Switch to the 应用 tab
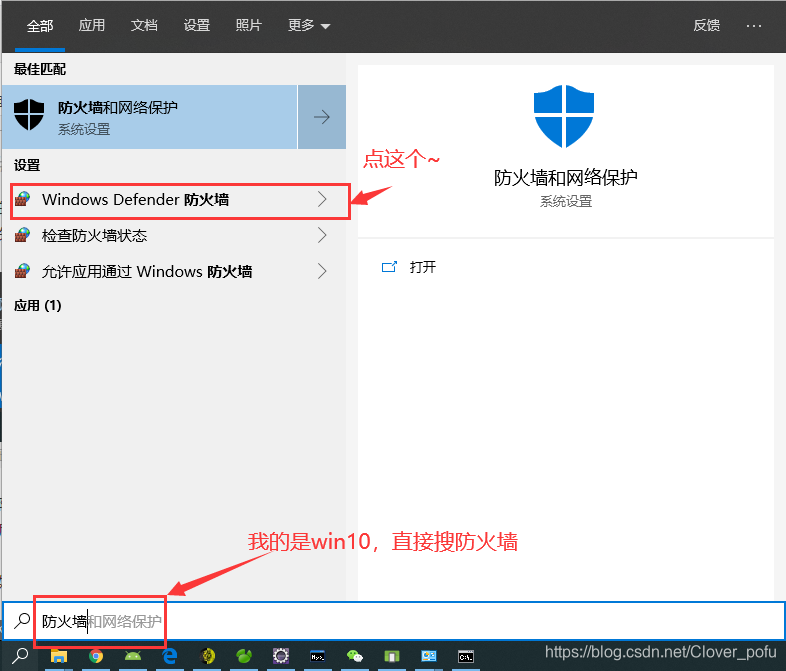This screenshot has height=671, width=786. point(92,26)
